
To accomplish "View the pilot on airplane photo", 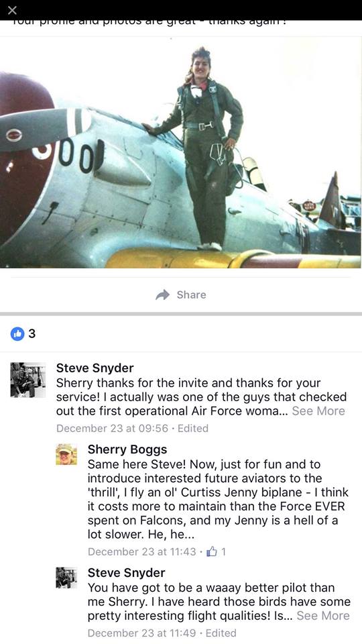I will [x=180, y=152].
